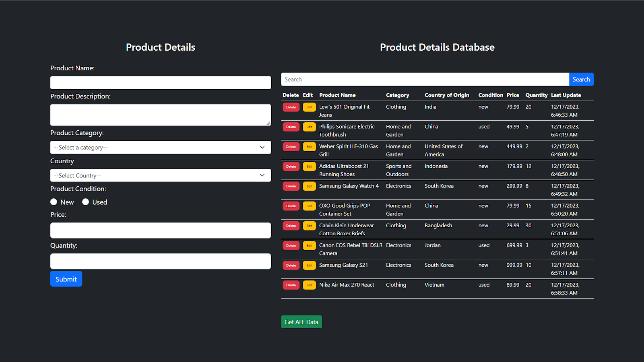Delete the Samsung Galaxy S21 row
The height and width of the screenshot is (362, 644).
pyautogui.click(x=291, y=265)
